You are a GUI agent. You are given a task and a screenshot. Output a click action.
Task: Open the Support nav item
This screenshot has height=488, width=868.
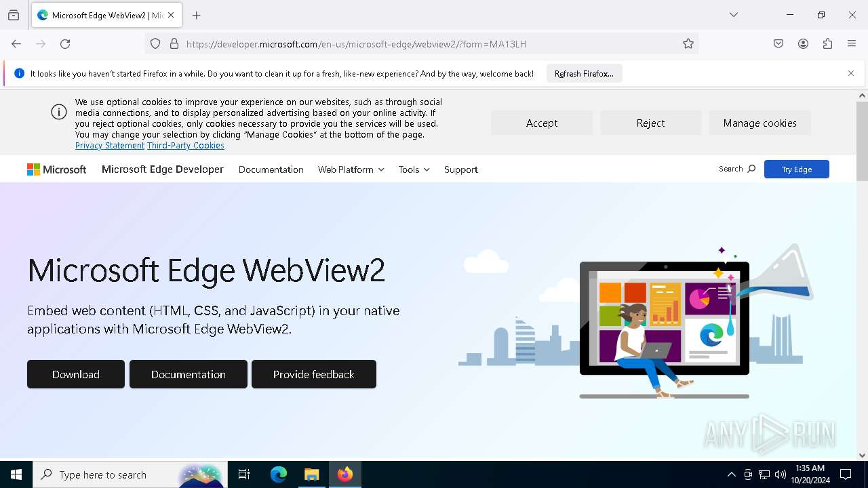point(461,169)
